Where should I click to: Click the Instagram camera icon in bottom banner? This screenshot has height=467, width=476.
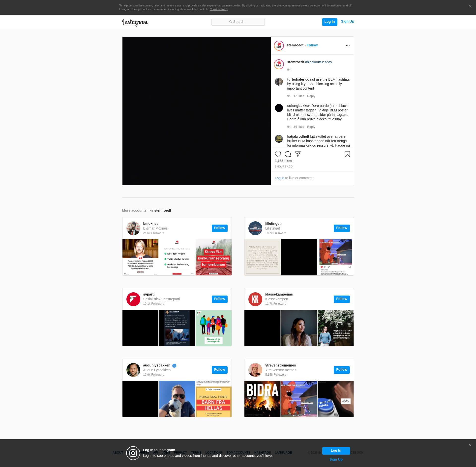tap(133, 453)
